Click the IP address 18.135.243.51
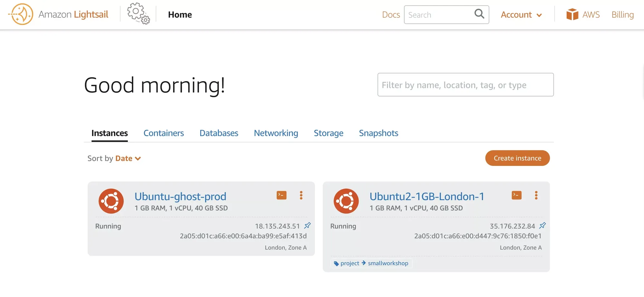The image size is (644, 297). (x=277, y=226)
